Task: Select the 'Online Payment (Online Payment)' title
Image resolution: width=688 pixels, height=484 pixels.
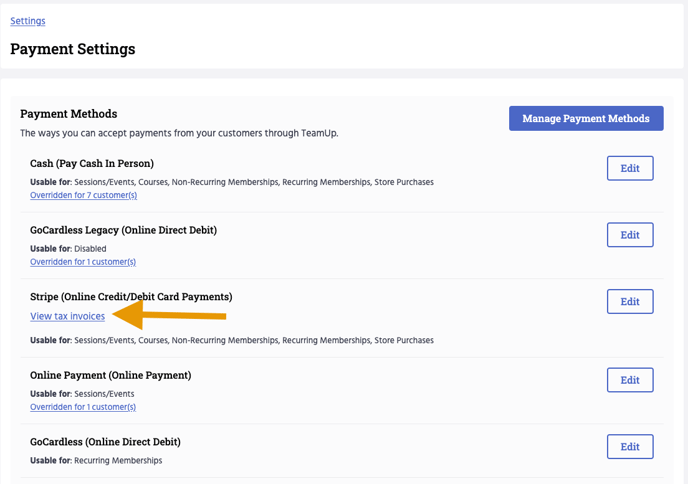Action: click(x=110, y=375)
